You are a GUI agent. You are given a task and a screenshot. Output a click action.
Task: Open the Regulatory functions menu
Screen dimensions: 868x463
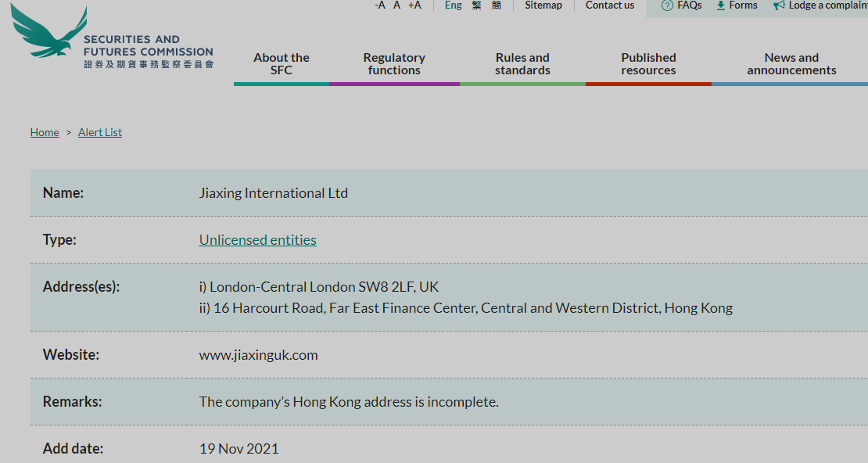click(x=394, y=63)
